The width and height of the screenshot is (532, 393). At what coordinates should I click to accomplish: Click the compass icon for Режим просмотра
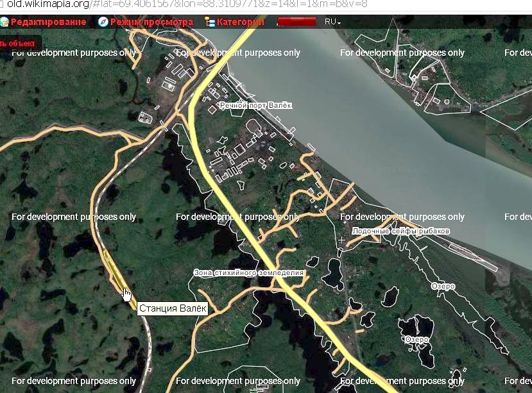[x=103, y=22]
